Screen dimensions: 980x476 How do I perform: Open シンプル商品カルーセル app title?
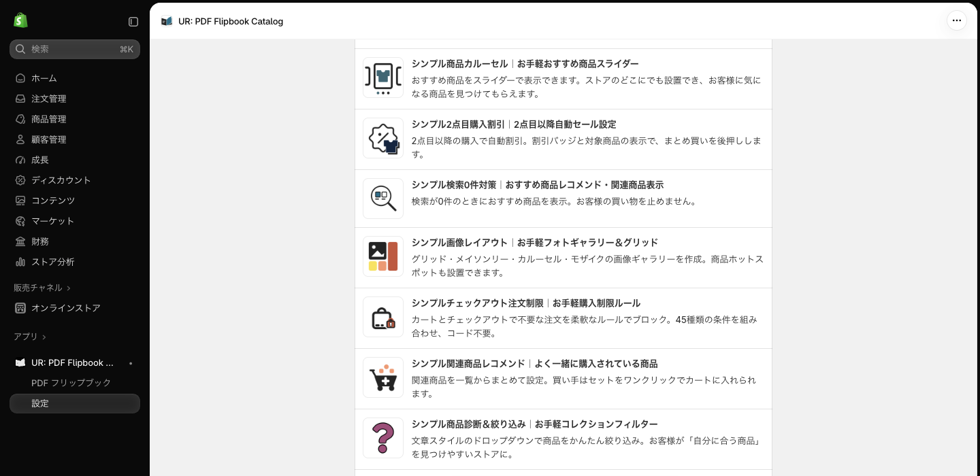coord(525,64)
